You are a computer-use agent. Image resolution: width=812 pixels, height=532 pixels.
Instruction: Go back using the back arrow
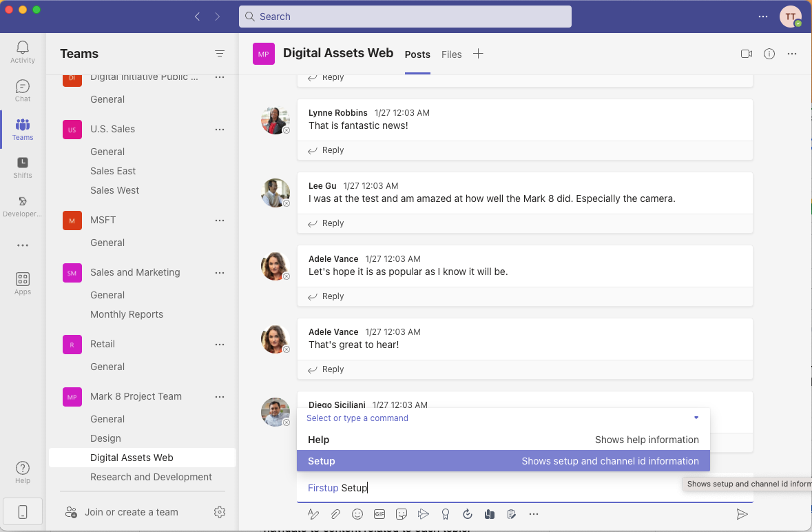(x=197, y=17)
